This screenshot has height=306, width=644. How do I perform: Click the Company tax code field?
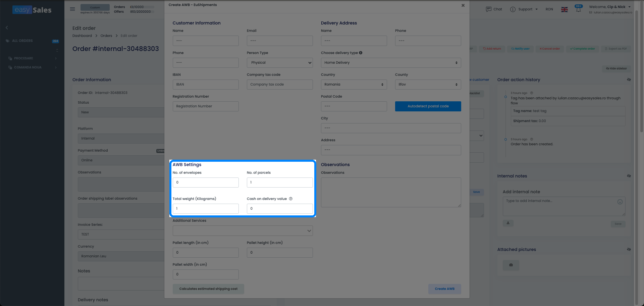[280, 85]
